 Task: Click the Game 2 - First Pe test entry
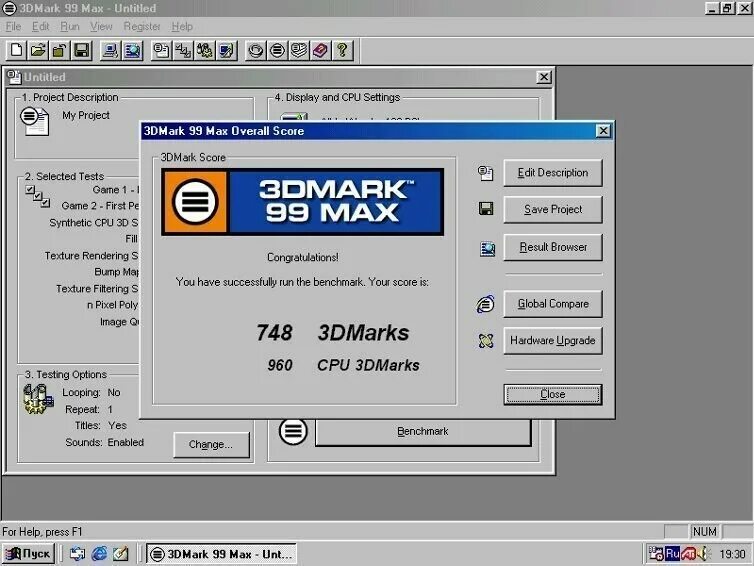tap(100, 206)
